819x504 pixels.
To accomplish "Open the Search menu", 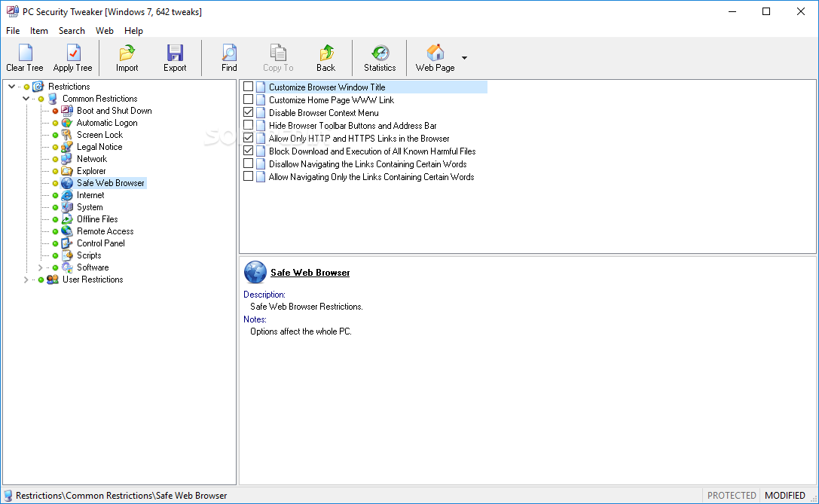I will pos(72,31).
